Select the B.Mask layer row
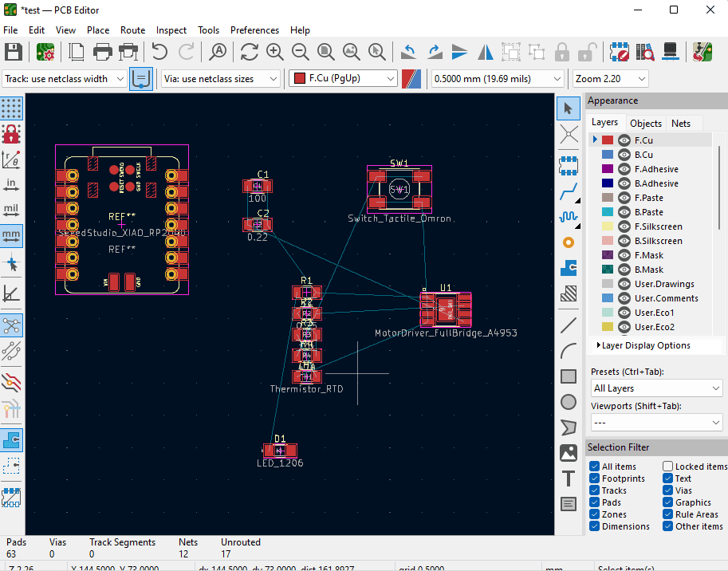Viewport: 728px width, 571px height. coord(651,270)
